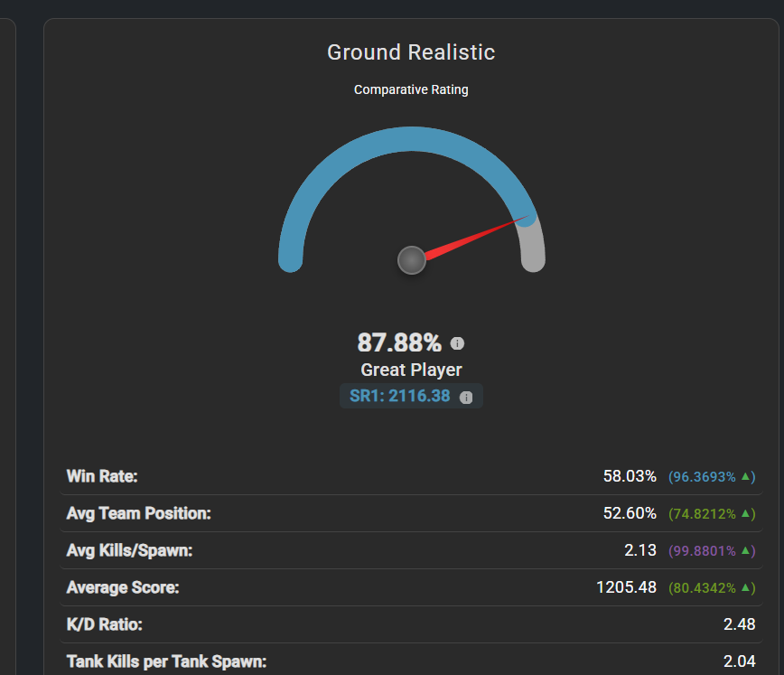Screen dimensions: 784x675
Task: Click the Great Player rating text
Action: (x=411, y=370)
